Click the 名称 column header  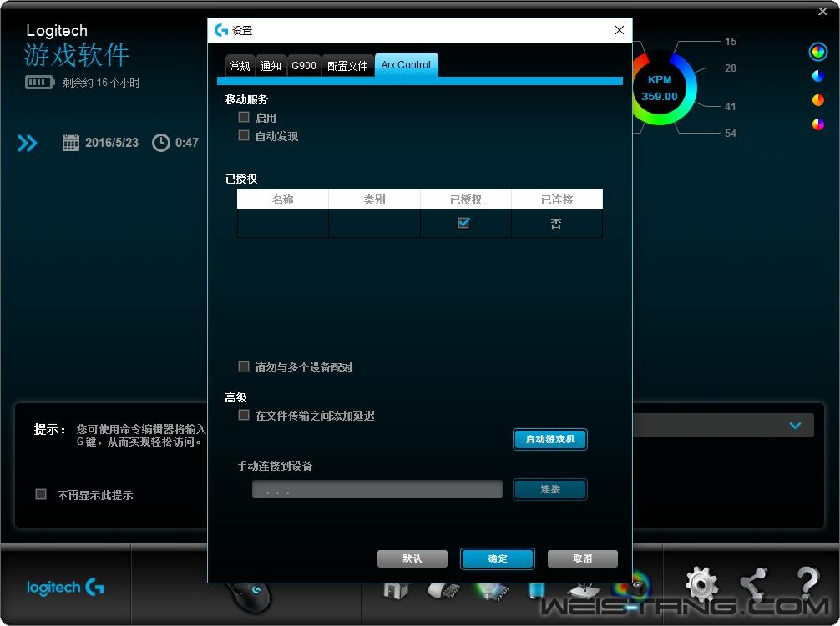[283, 199]
